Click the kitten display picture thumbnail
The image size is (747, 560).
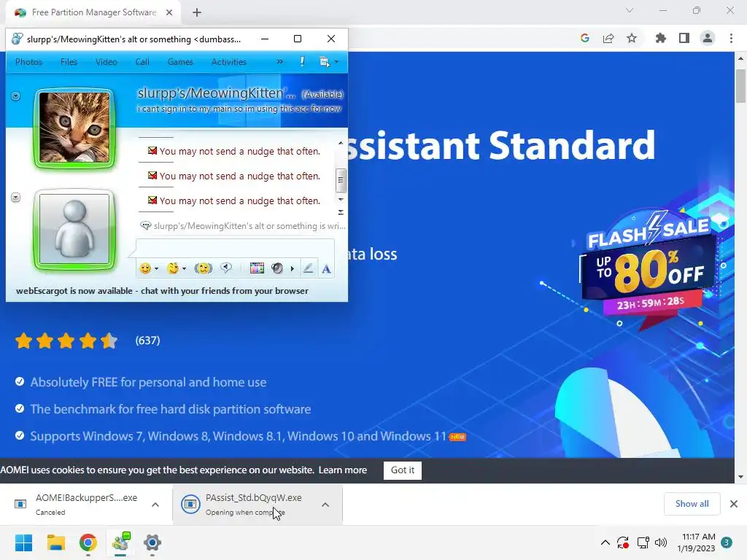point(74,128)
